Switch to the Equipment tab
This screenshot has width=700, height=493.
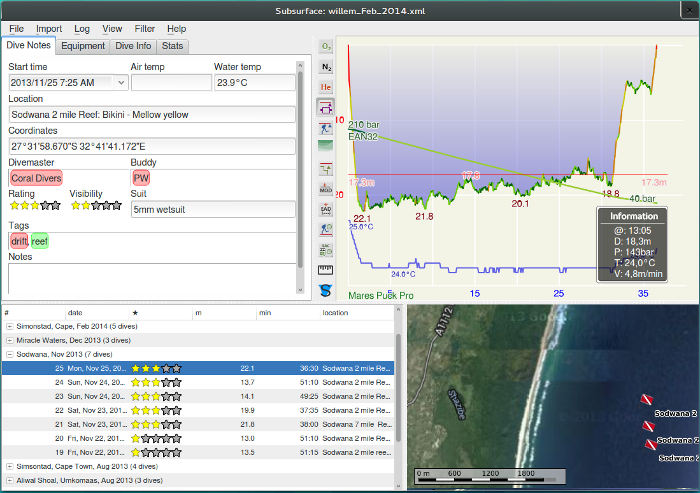pos(82,45)
